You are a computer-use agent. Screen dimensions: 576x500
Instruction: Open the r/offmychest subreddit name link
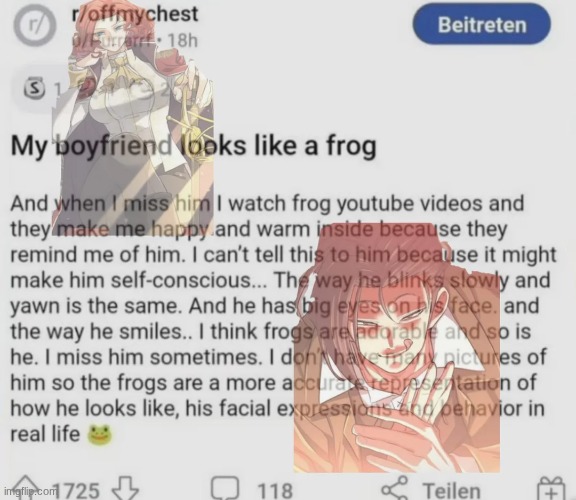pos(136,14)
